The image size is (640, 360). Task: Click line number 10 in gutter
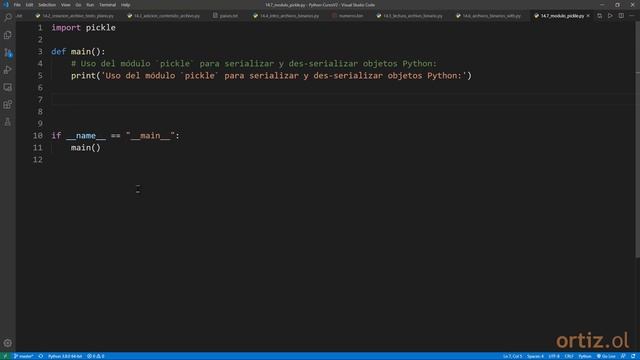coord(38,136)
